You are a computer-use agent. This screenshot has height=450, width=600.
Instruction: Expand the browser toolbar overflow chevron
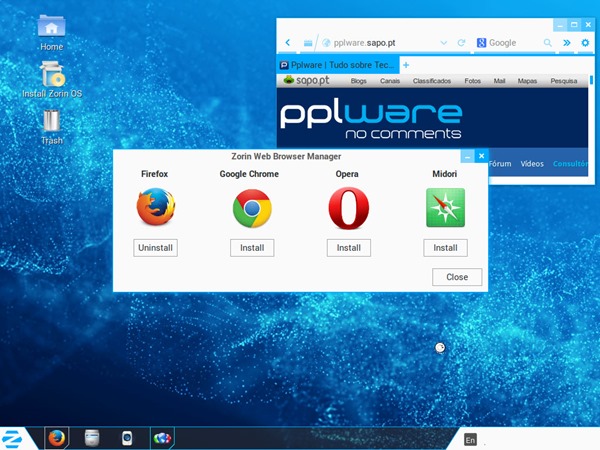coord(567,42)
